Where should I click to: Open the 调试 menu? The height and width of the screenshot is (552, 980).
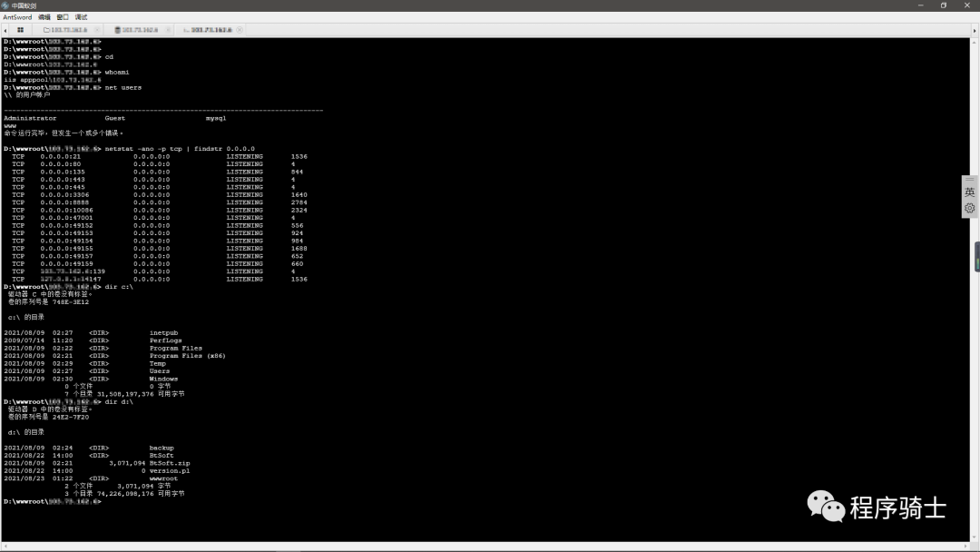pos(81,17)
